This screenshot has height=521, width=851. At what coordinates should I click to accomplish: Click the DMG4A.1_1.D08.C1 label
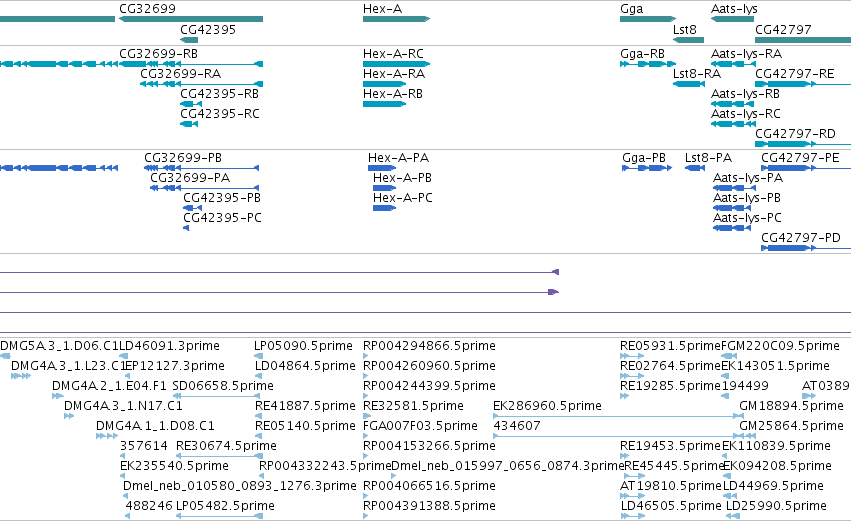(155, 426)
